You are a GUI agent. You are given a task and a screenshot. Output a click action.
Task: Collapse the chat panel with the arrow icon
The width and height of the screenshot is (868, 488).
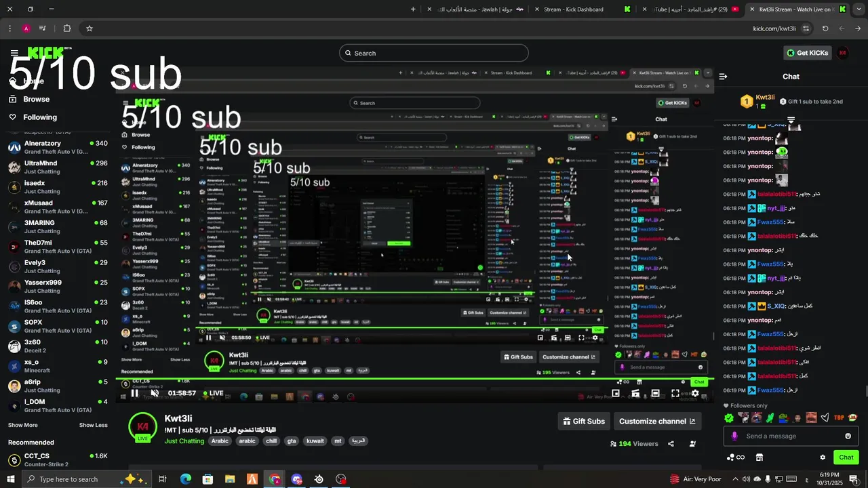723,77
